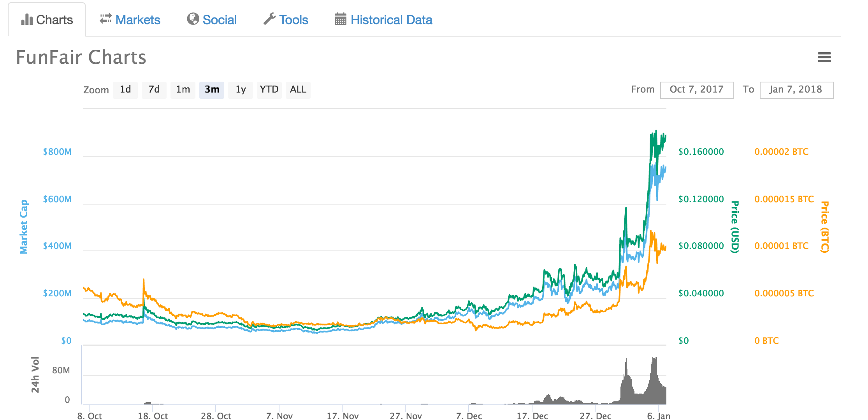Click the 24h Vol axis label
The width and height of the screenshot is (868, 420).
(x=35, y=374)
